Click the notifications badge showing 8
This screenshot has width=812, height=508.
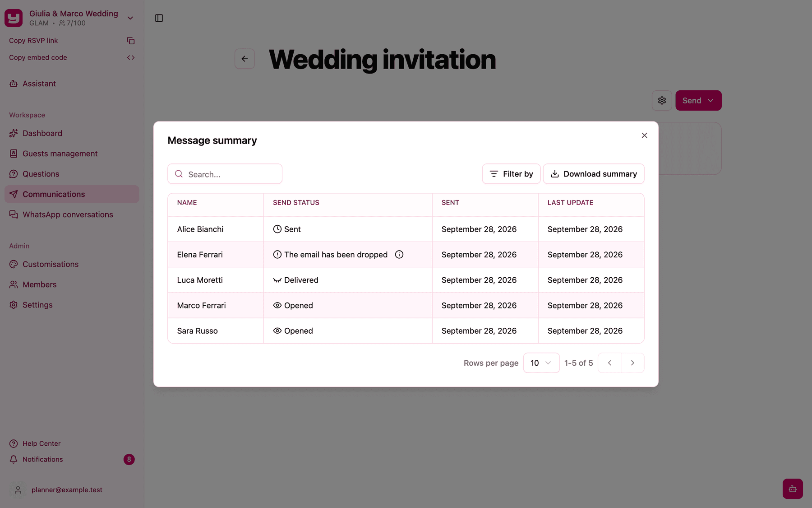coord(129,459)
